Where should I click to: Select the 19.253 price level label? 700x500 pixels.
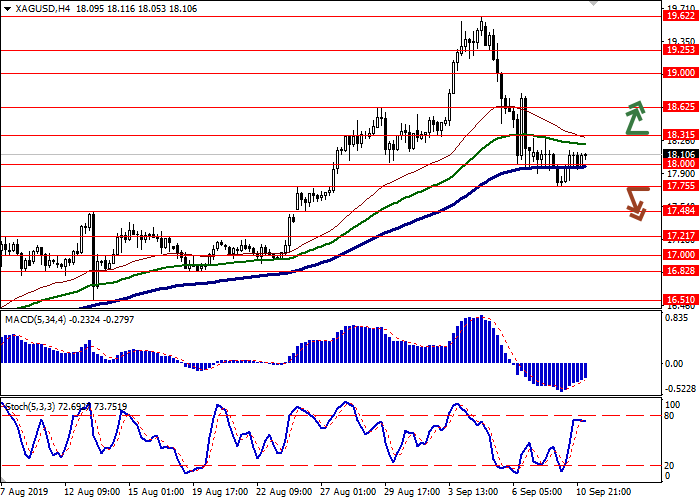coord(680,50)
